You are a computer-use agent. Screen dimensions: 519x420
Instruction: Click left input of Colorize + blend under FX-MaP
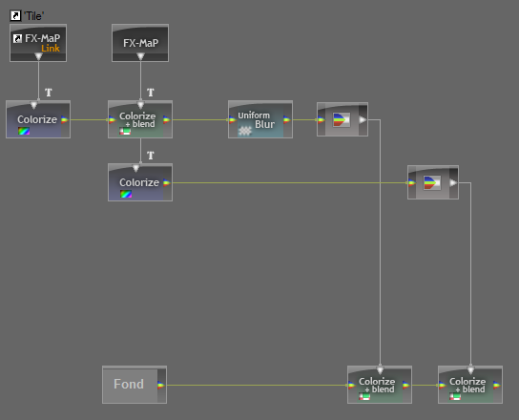pos(113,119)
